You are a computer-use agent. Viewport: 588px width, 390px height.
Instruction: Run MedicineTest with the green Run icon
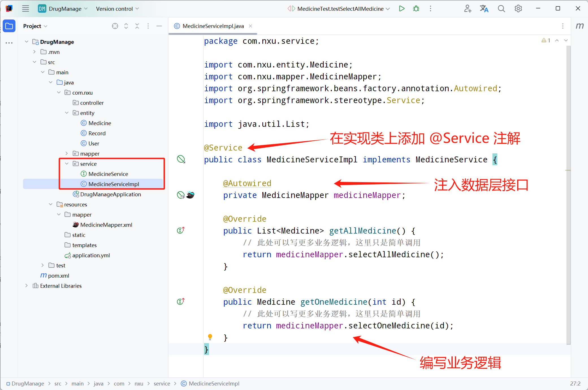click(x=401, y=8)
